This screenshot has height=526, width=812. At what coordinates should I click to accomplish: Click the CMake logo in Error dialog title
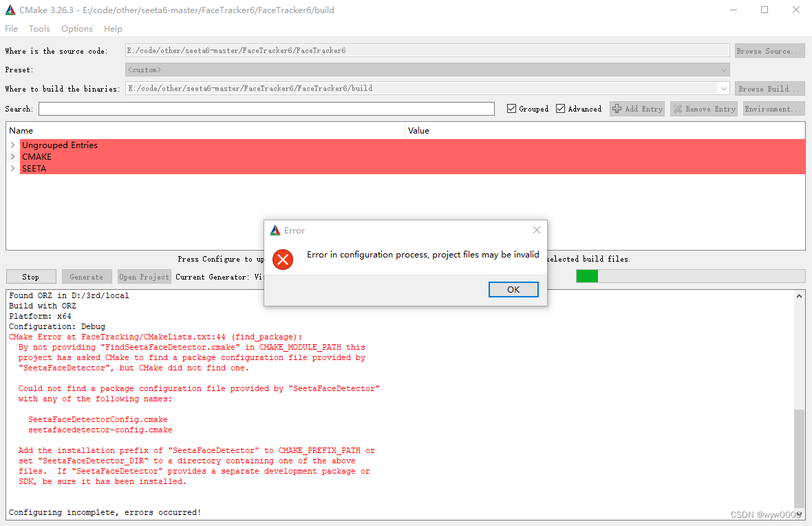click(275, 231)
